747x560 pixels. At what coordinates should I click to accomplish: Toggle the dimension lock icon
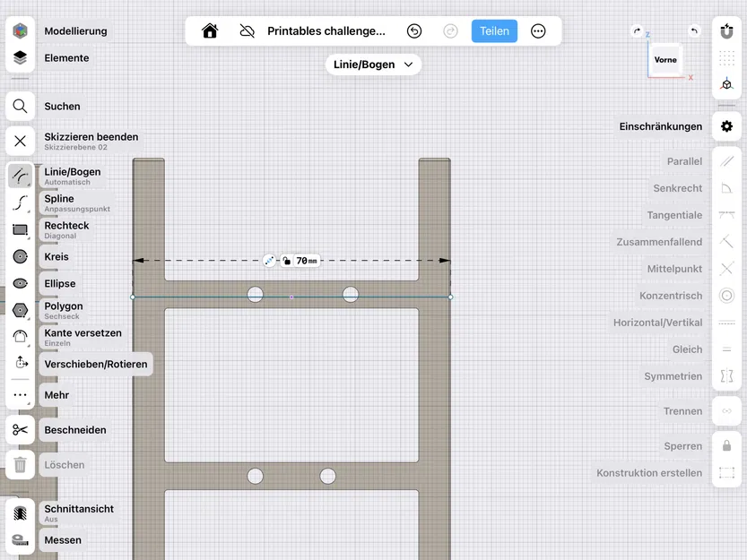tap(286, 261)
